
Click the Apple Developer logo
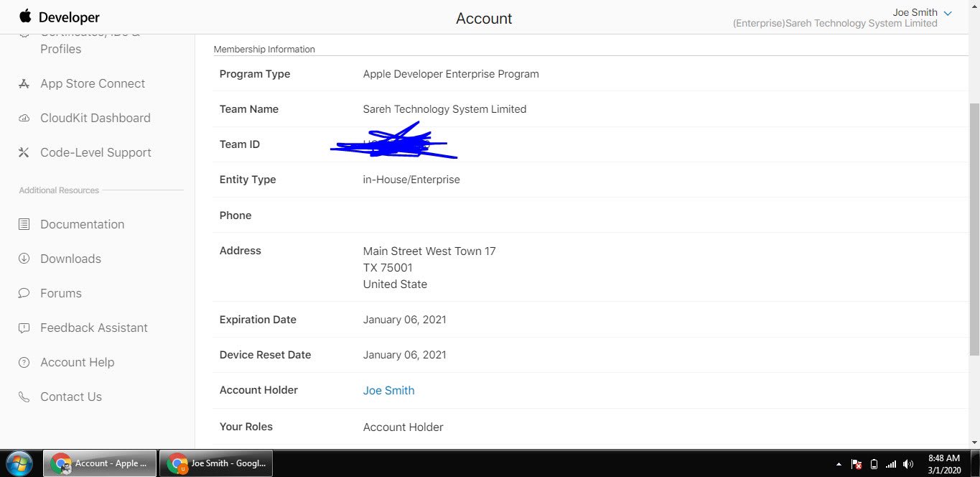(x=59, y=17)
